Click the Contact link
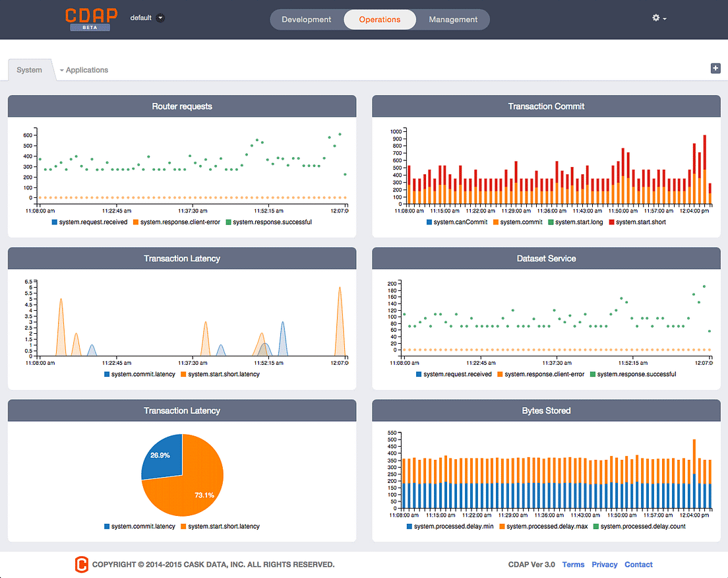 (x=638, y=565)
